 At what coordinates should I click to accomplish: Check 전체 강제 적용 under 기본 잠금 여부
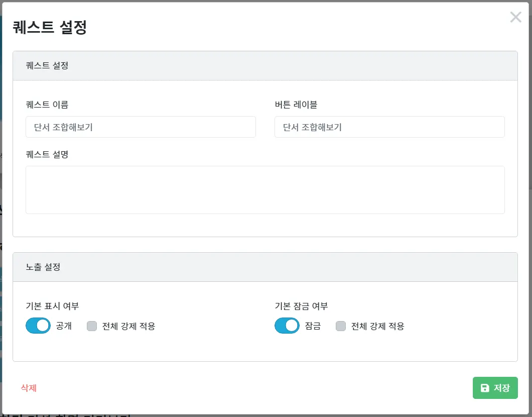341,326
